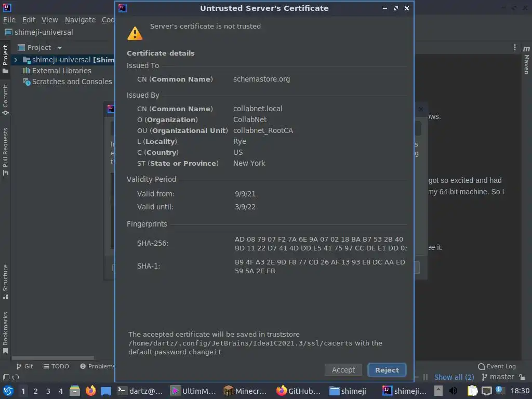This screenshot has width=532, height=399.
Task: Open the clipboard manager tray icon
Action: pyautogui.click(x=472, y=391)
